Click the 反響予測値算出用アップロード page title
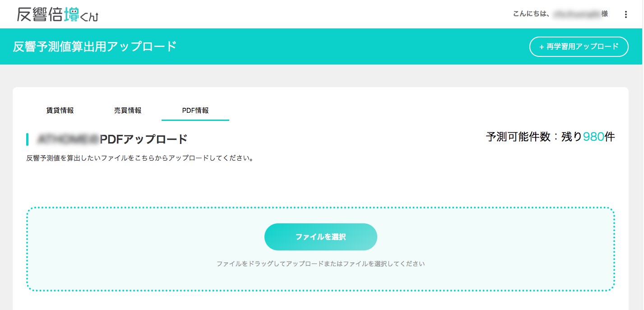 pos(95,46)
